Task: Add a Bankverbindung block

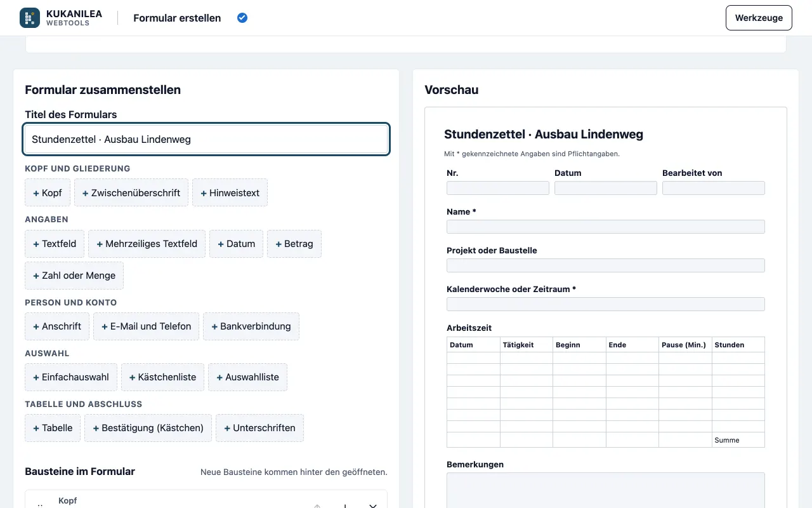Action: tap(251, 326)
